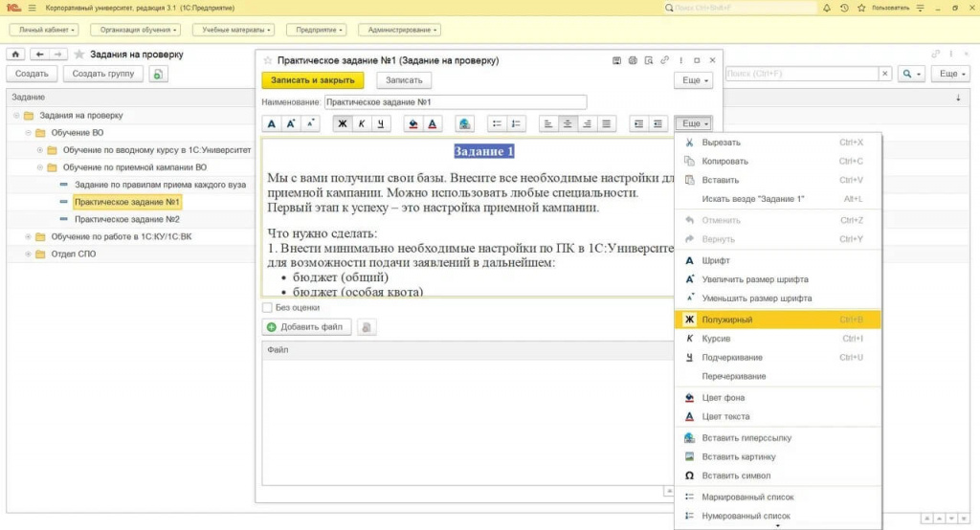Apply numbered list from the toolbar
Screen dimensions: 980x530
click(516, 123)
